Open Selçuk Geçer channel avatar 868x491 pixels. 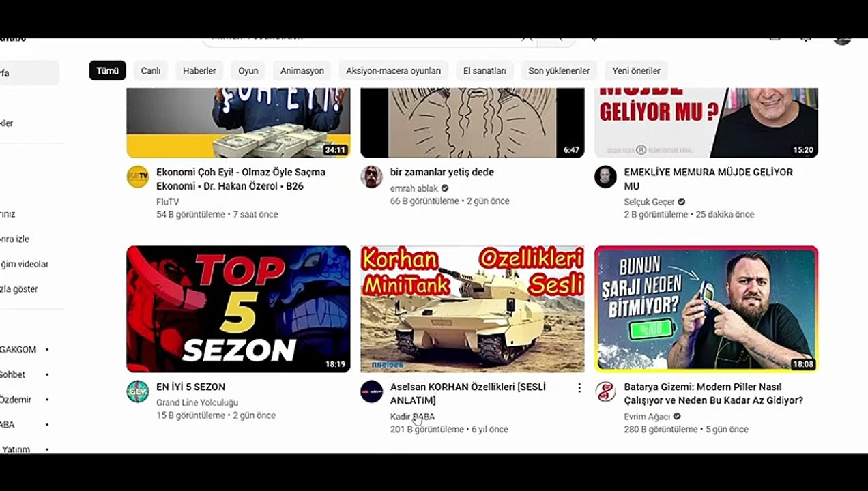pos(605,177)
